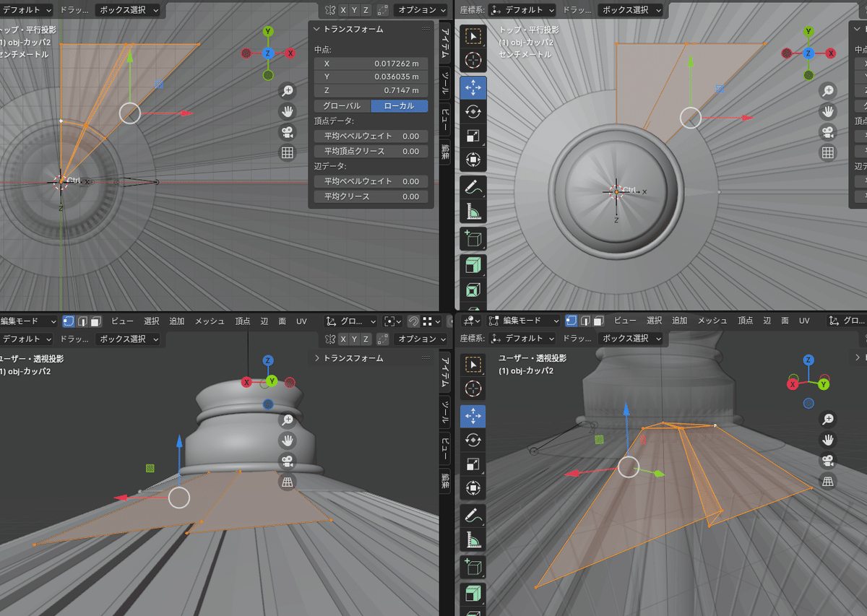Select the Rotate tool in lower-right viewport toolbar
This screenshot has width=867, height=616.
[473, 440]
